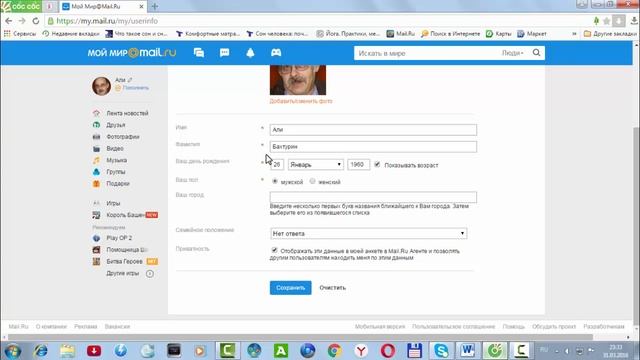Click the address bar URL
The image size is (640, 360).
click(107, 21)
